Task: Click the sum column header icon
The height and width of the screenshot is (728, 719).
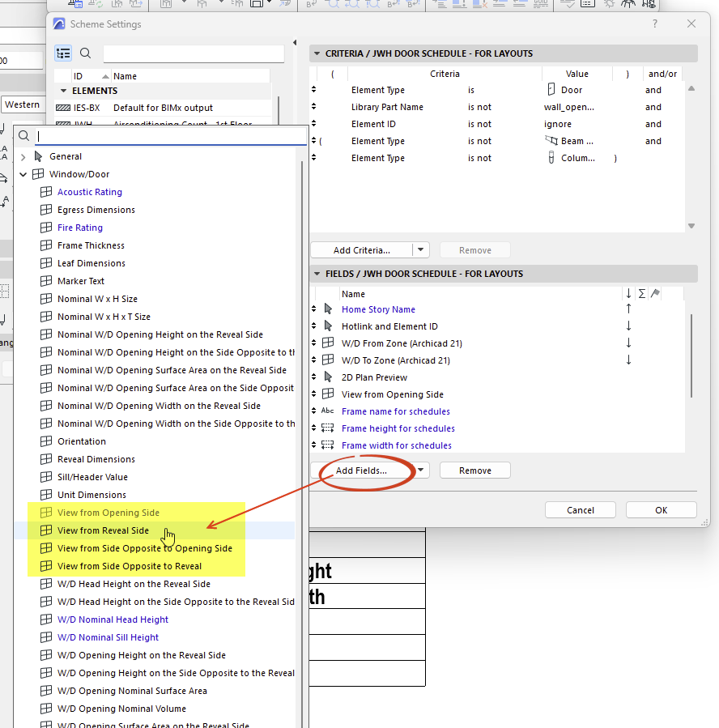Action: point(642,293)
